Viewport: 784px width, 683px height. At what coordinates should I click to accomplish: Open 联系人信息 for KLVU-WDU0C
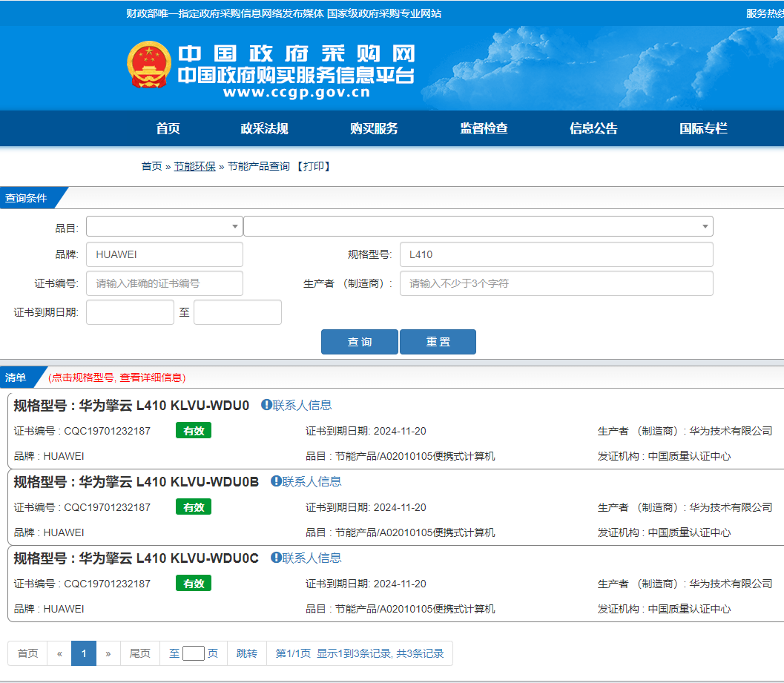click(312, 558)
